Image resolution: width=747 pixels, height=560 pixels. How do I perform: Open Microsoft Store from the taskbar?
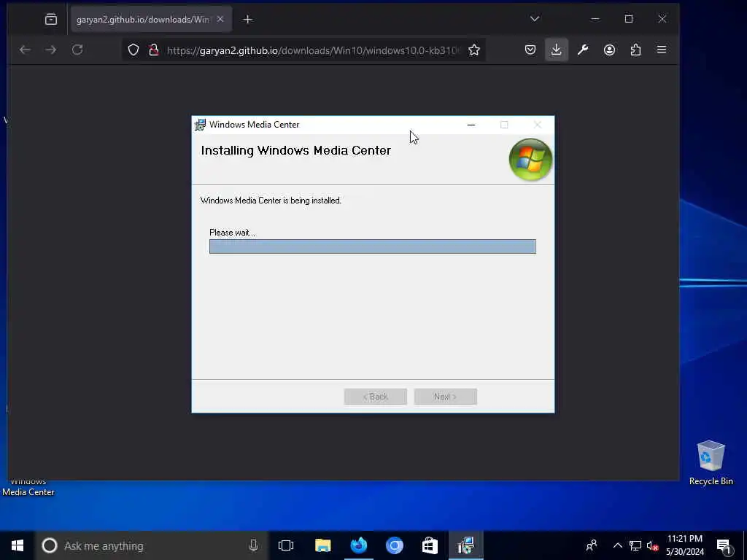[430, 545]
